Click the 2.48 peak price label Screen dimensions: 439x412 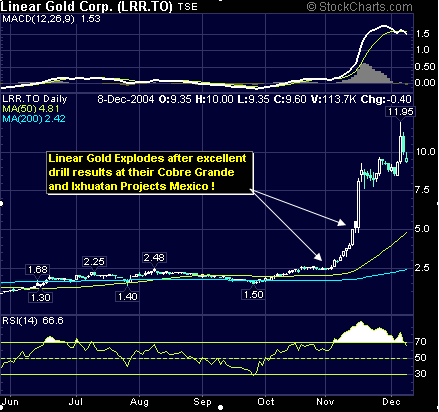(154, 257)
